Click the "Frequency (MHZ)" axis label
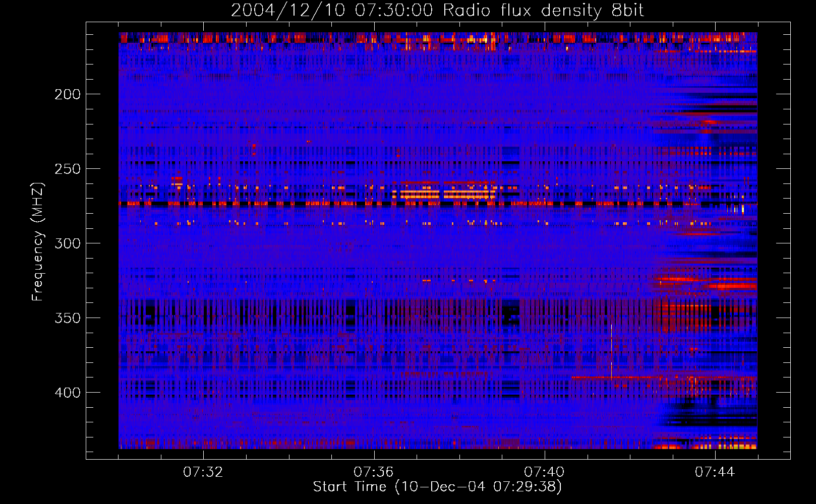The width and height of the screenshot is (816, 504). tap(37, 242)
